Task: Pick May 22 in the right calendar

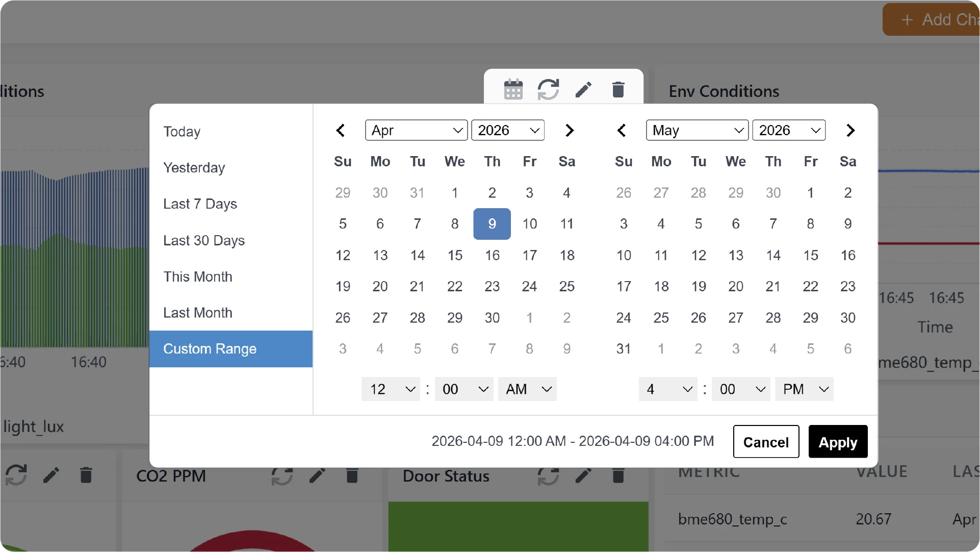Action: click(x=810, y=287)
